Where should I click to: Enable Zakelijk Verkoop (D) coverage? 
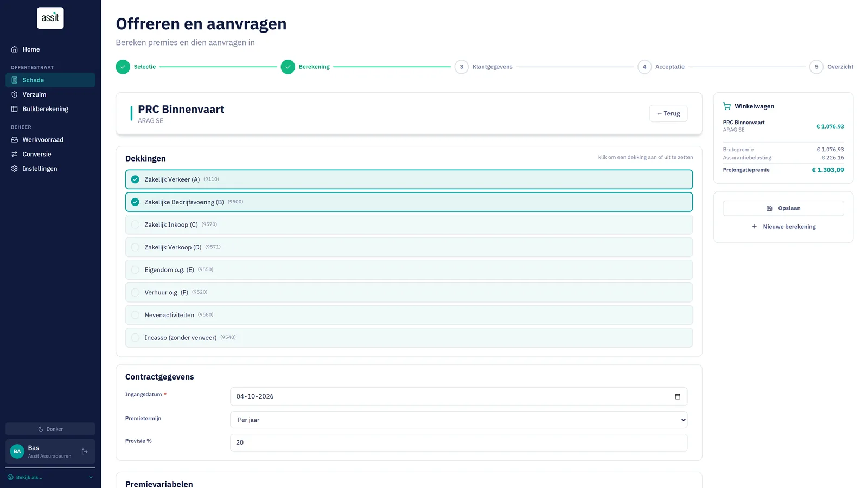409,247
